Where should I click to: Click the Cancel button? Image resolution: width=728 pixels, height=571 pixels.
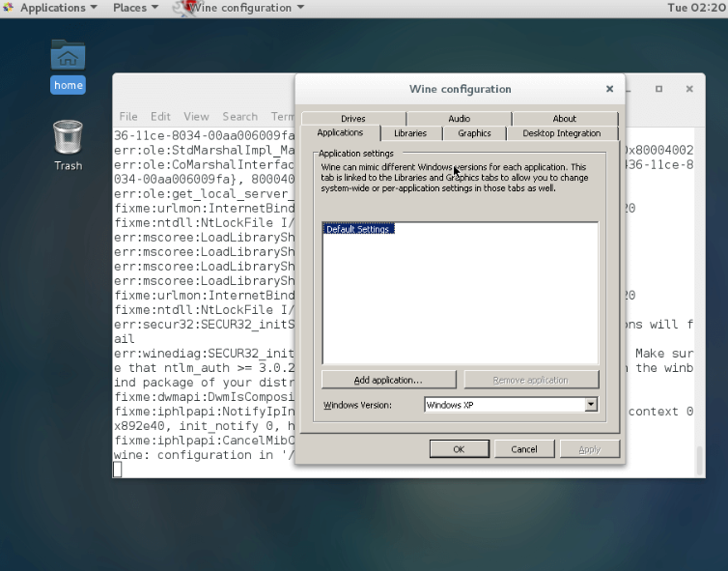click(x=524, y=449)
